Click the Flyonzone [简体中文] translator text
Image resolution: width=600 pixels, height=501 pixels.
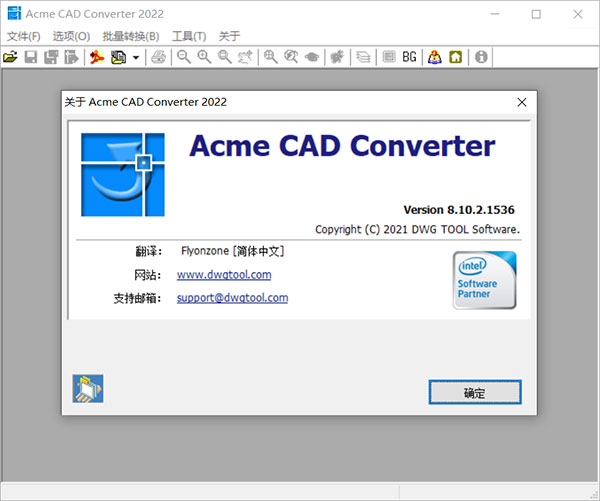coord(232,251)
